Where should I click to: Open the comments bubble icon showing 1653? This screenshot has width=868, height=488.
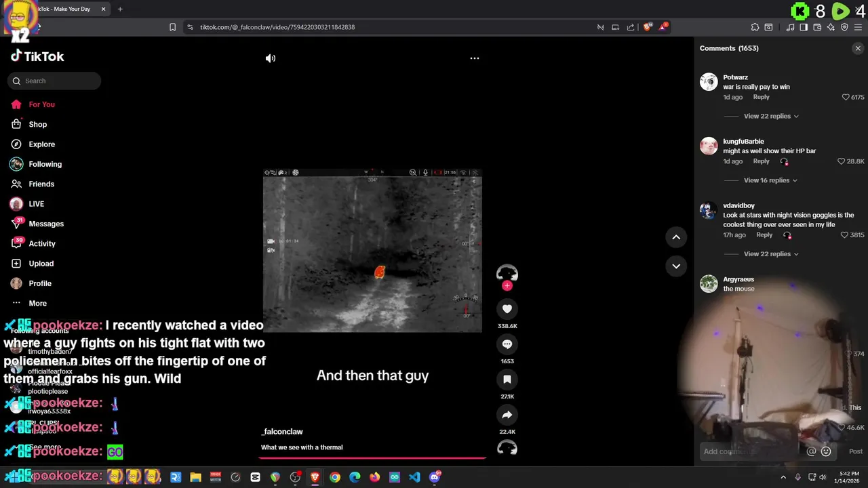coord(507,344)
